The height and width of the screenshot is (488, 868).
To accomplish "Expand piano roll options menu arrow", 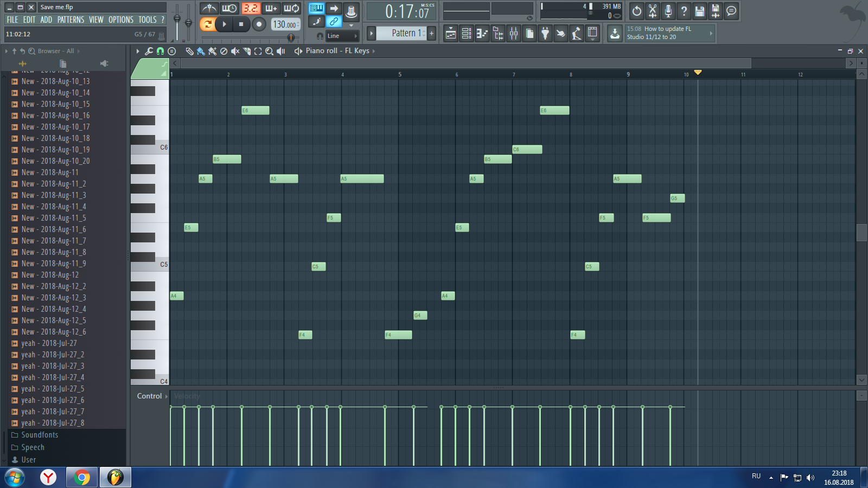I will point(138,51).
